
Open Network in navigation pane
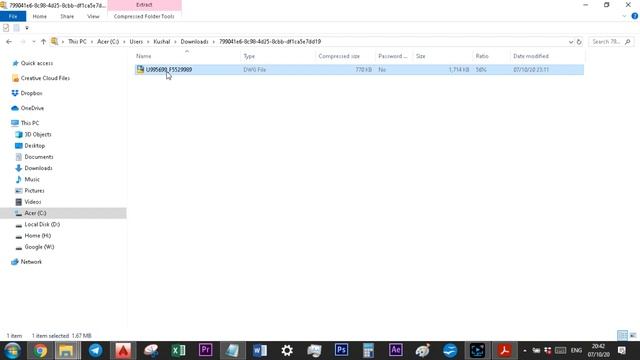click(31, 262)
